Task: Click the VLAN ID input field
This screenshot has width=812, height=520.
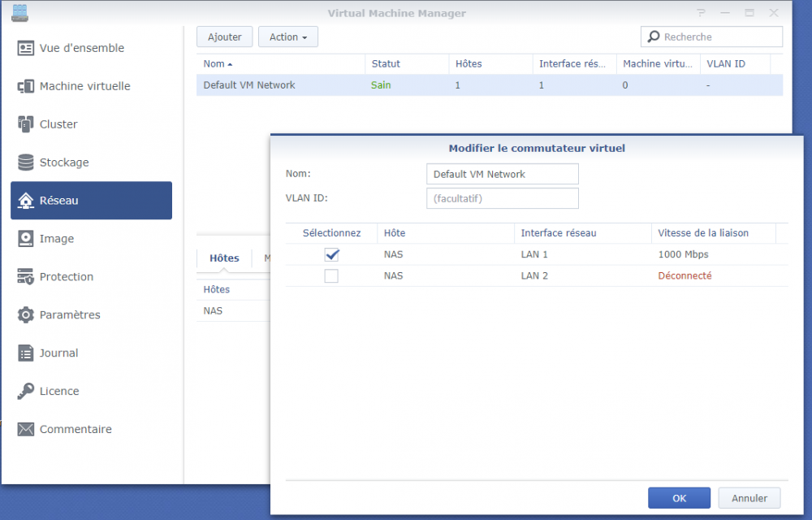Action: [x=502, y=198]
